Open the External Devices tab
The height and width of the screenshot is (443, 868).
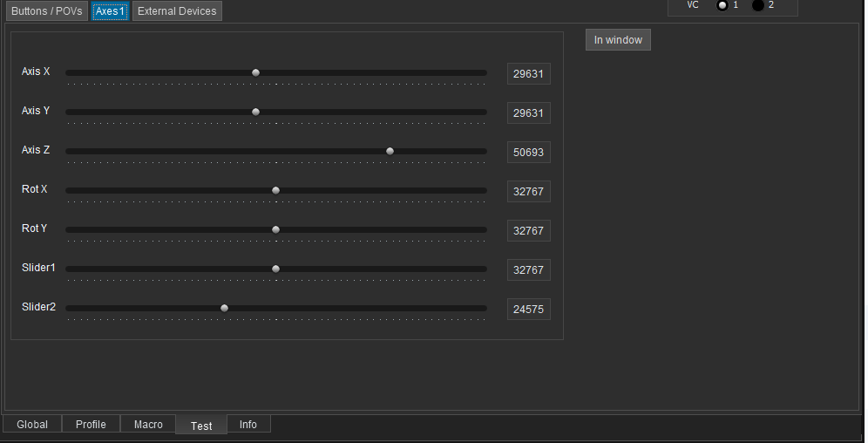click(x=177, y=11)
